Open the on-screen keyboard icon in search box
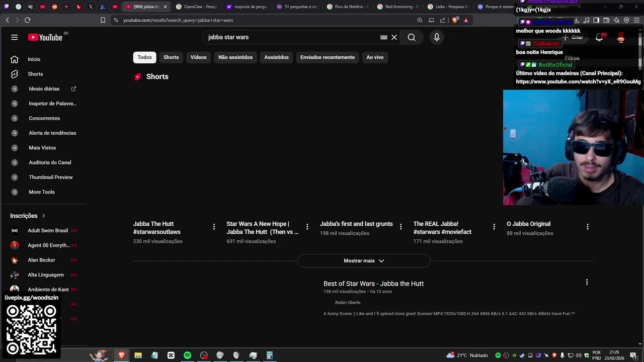 384,37
